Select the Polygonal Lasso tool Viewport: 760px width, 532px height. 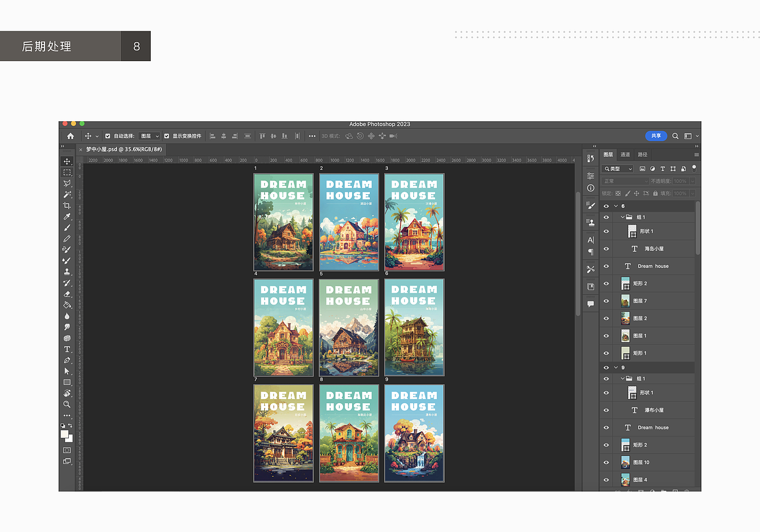pyautogui.click(x=67, y=183)
